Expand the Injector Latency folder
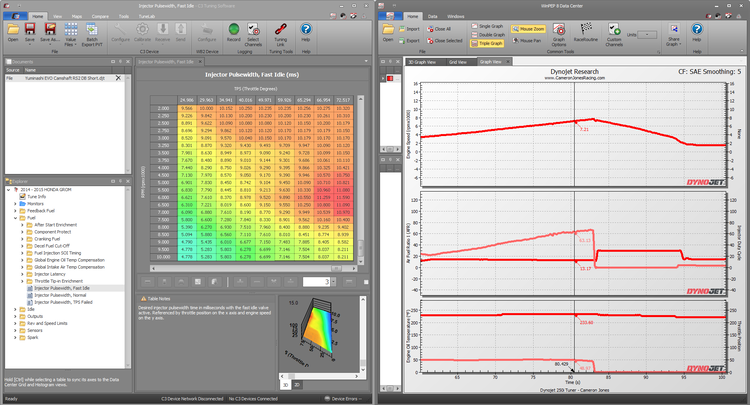This screenshot has height=405, width=750. pos(22,274)
